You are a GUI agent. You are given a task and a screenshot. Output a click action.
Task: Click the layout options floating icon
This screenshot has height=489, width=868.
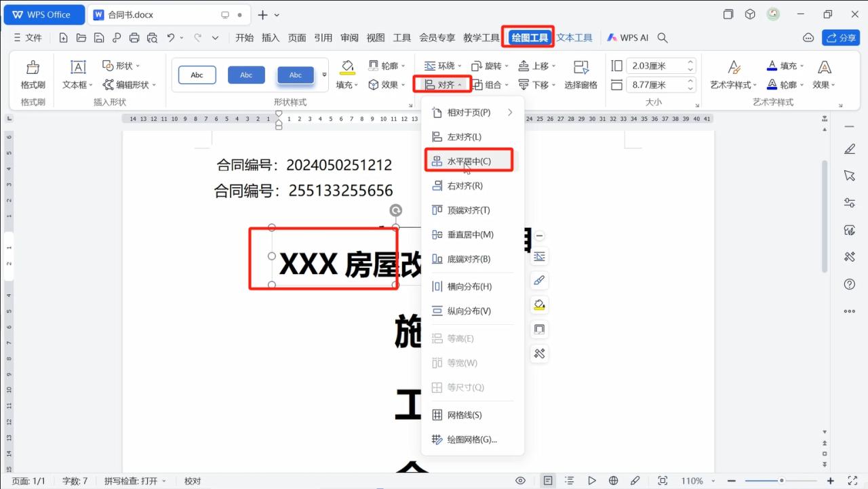pyautogui.click(x=540, y=256)
